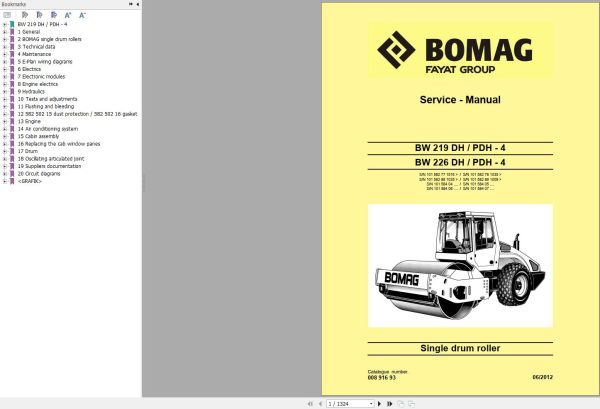This screenshot has width=600, height=409.
Task: Click the 06/2012 date text
Action: 543,377
